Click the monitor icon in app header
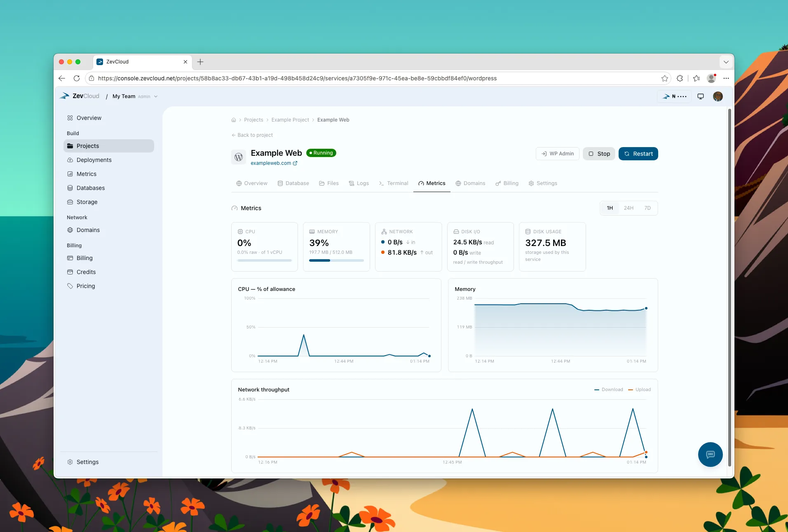The image size is (788, 532). [x=701, y=96]
